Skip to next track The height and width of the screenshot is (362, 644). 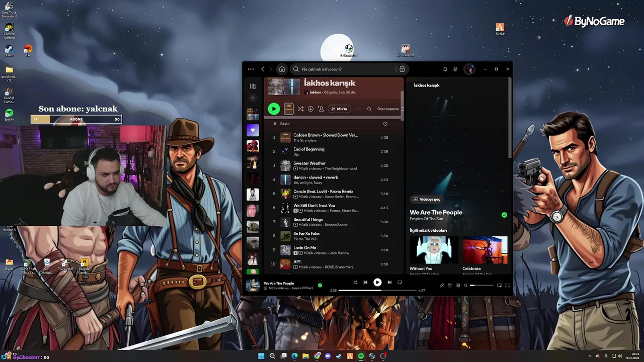click(389, 283)
